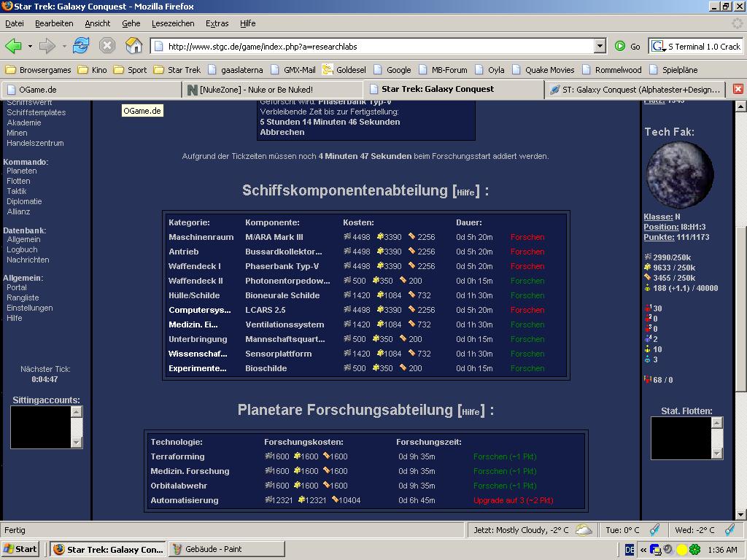Viewport: 747px width, 560px height.
Task: Click the Home icon in toolbar
Action: (133, 46)
